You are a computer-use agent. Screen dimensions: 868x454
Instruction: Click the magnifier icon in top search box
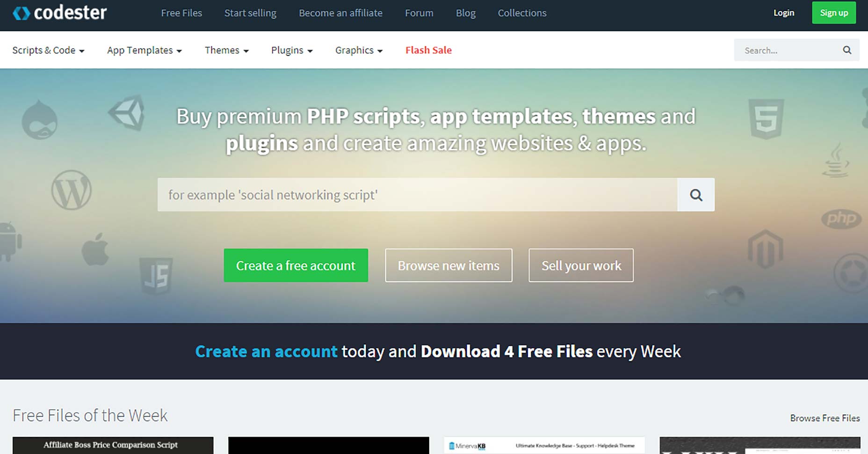click(x=847, y=50)
